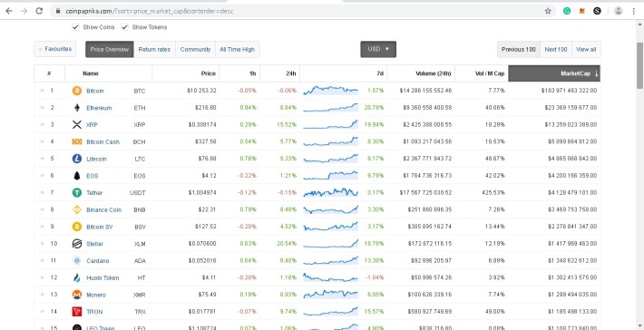Image resolution: width=644 pixels, height=330 pixels.
Task: Switch to the All Time High tab
Action: click(x=237, y=49)
